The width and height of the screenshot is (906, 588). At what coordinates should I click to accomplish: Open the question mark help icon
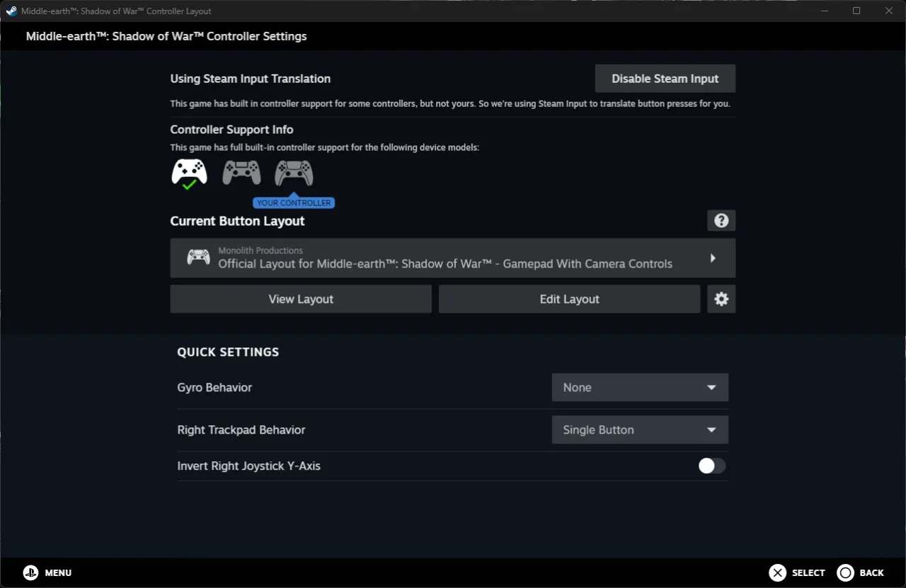[x=721, y=220]
